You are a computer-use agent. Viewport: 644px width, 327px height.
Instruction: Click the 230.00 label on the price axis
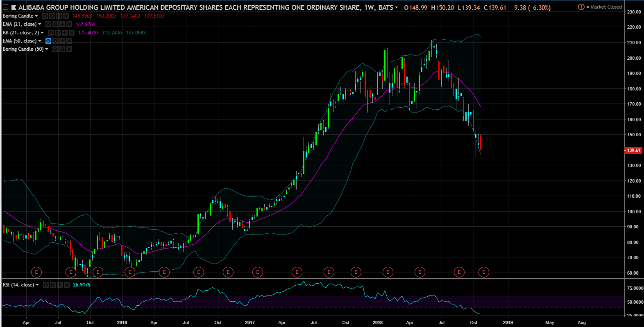coord(634,12)
